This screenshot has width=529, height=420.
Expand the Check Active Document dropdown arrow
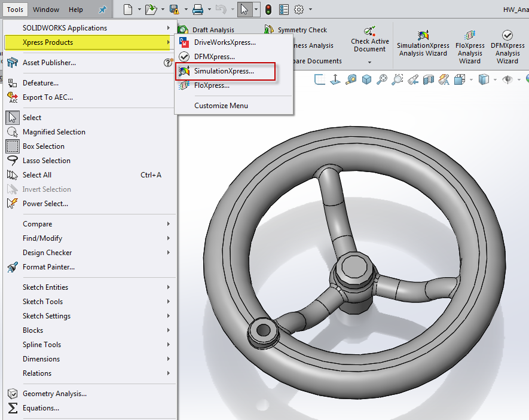(370, 62)
